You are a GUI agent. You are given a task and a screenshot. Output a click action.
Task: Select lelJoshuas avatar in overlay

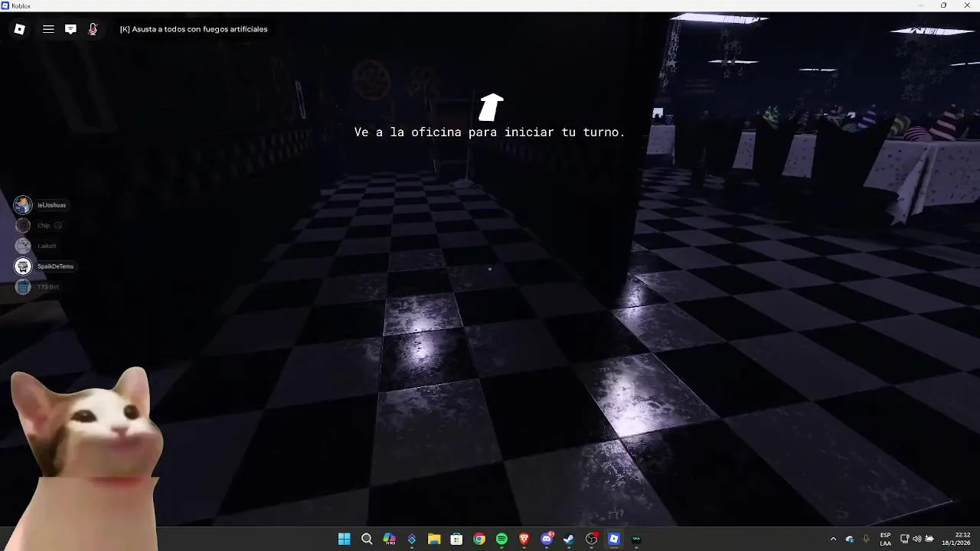coord(23,205)
